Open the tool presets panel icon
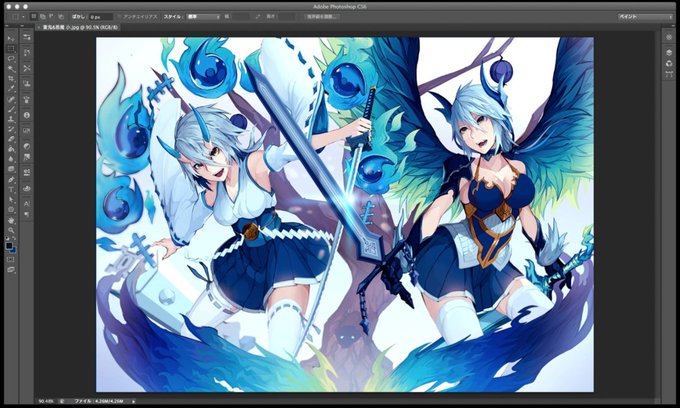 pos(27,36)
